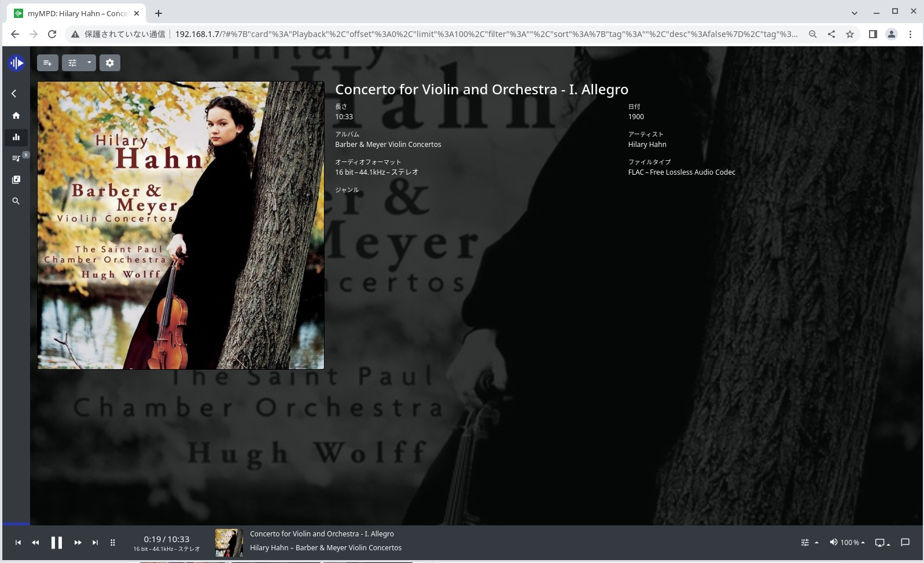The height and width of the screenshot is (563, 924).
Task: Open the queue view with badge 5
Action: pyautogui.click(x=16, y=158)
